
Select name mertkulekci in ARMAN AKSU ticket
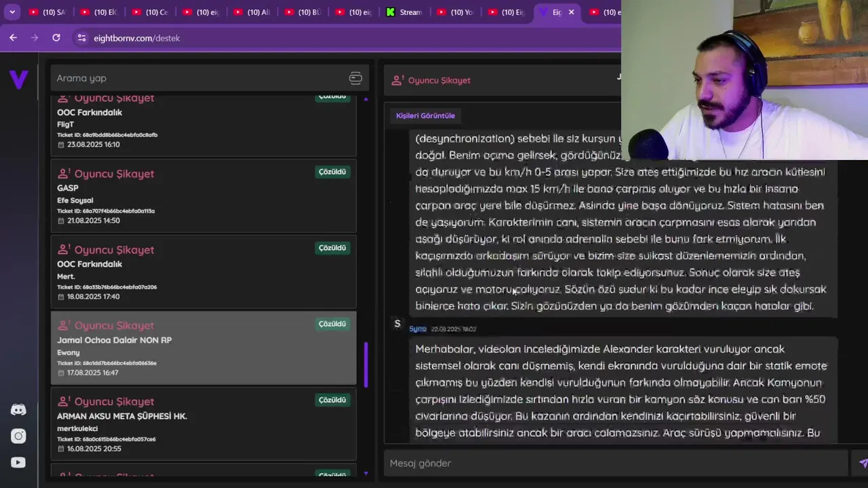77,428
